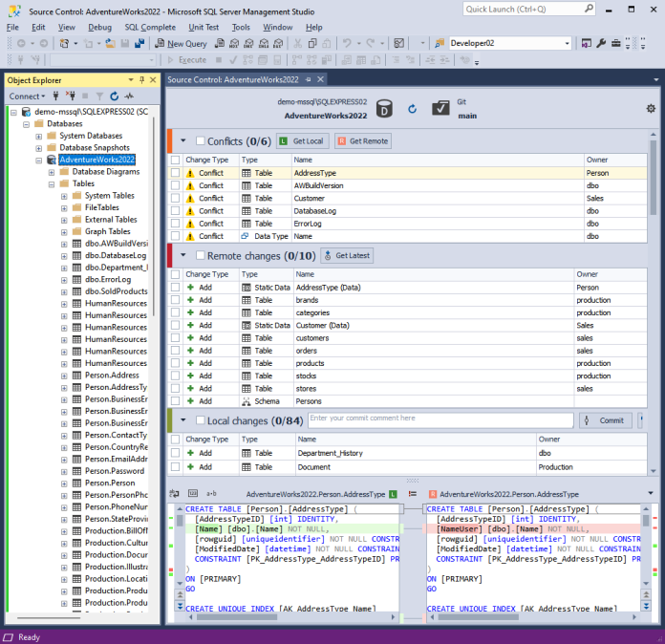Check the Remote changes select-all checkbox

click(x=201, y=255)
